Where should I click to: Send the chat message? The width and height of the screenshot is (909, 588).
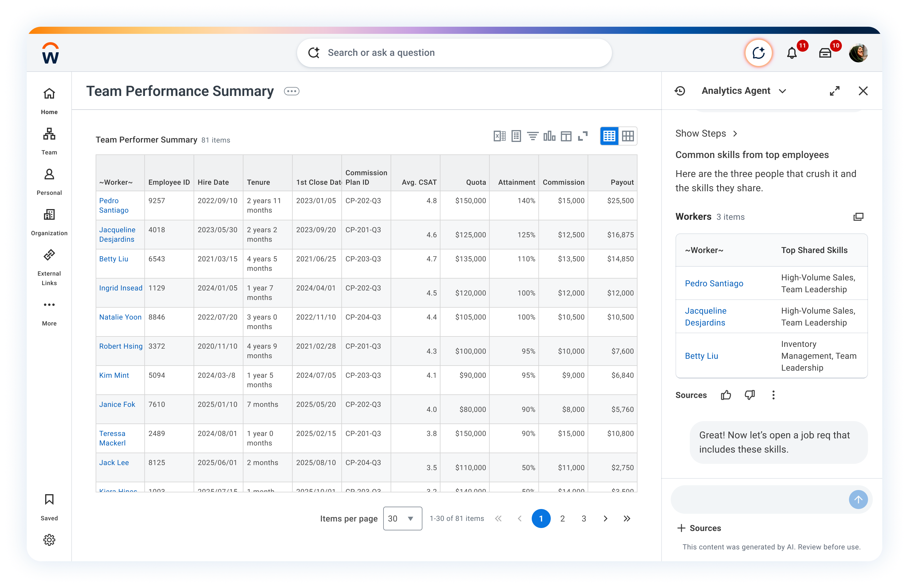(x=858, y=500)
